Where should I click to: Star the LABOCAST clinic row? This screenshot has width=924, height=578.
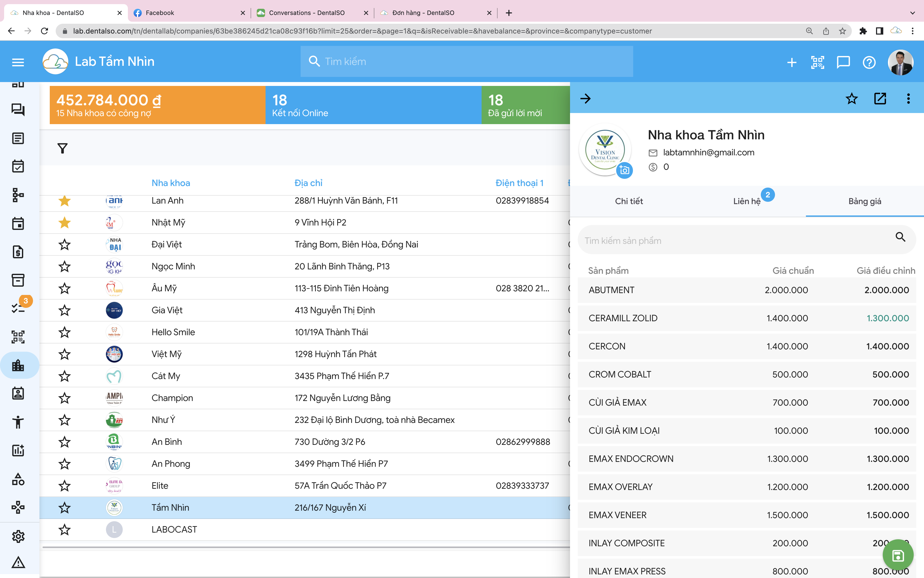[64, 529]
